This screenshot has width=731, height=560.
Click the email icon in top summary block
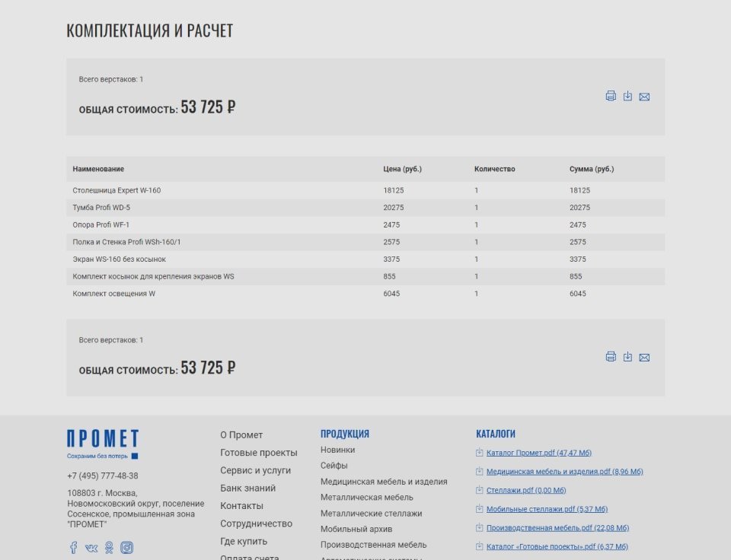644,97
